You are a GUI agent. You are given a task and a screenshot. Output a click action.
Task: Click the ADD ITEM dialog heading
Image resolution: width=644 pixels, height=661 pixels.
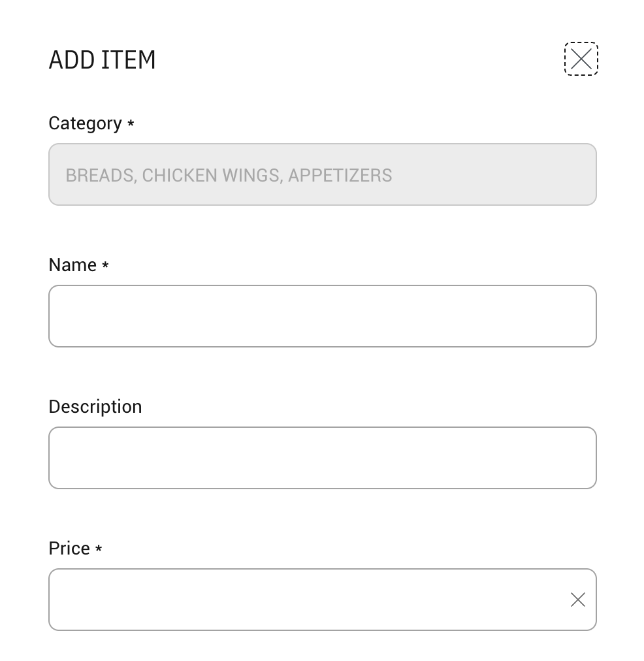(102, 60)
